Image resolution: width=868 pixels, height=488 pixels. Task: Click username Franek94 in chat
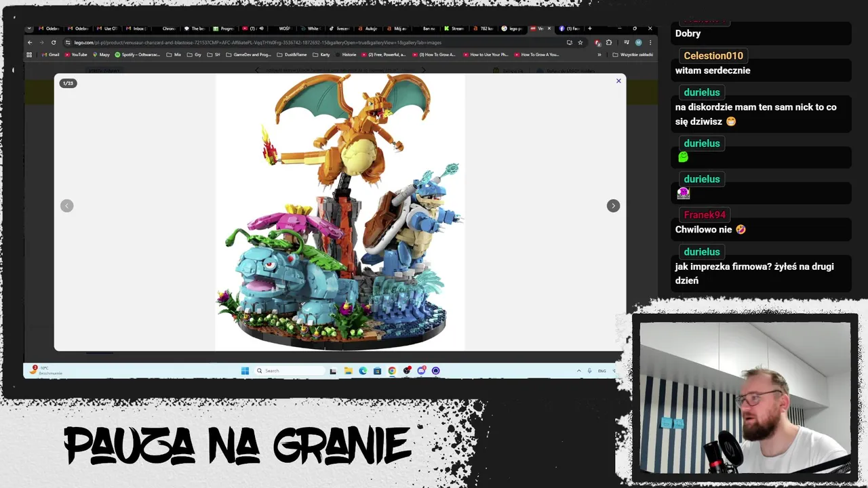tap(705, 215)
